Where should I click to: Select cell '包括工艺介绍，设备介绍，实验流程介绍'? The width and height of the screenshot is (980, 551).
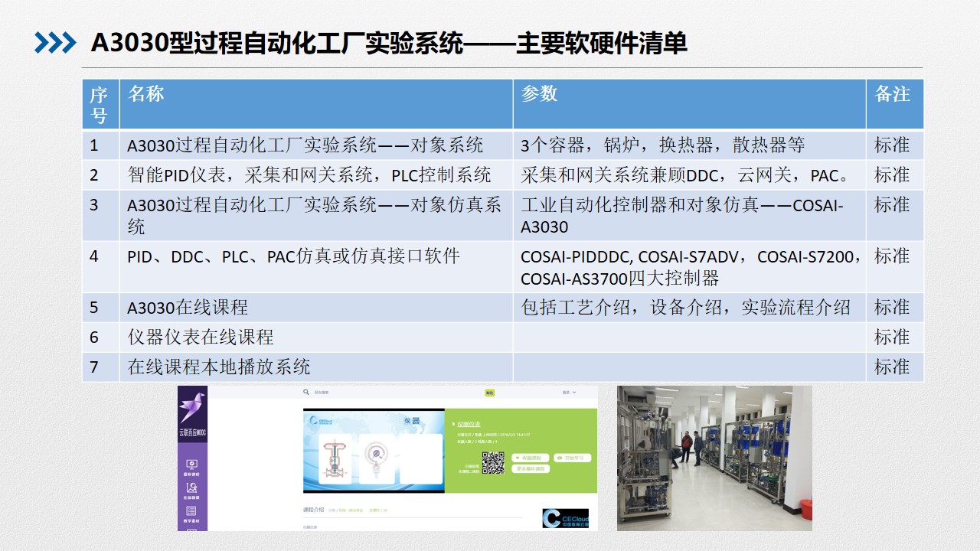(x=689, y=308)
